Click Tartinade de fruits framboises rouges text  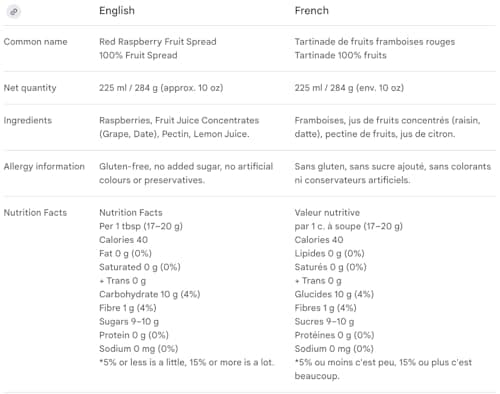(x=375, y=42)
